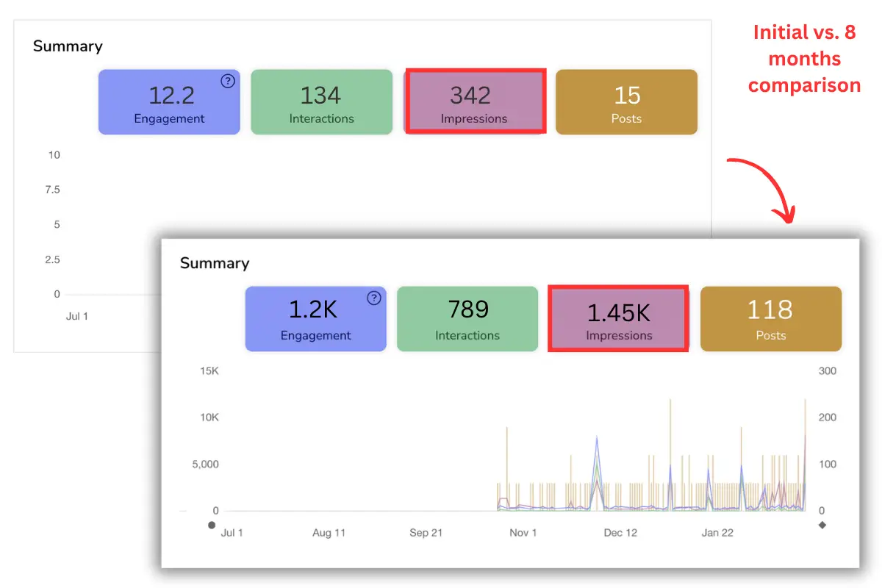Click the 300 label on the right axis
882x588 pixels.
(x=827, y=370)
